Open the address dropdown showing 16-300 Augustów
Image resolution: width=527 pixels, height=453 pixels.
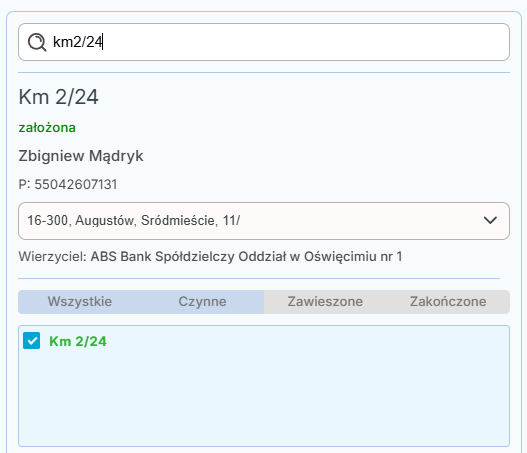pos(264,221)
